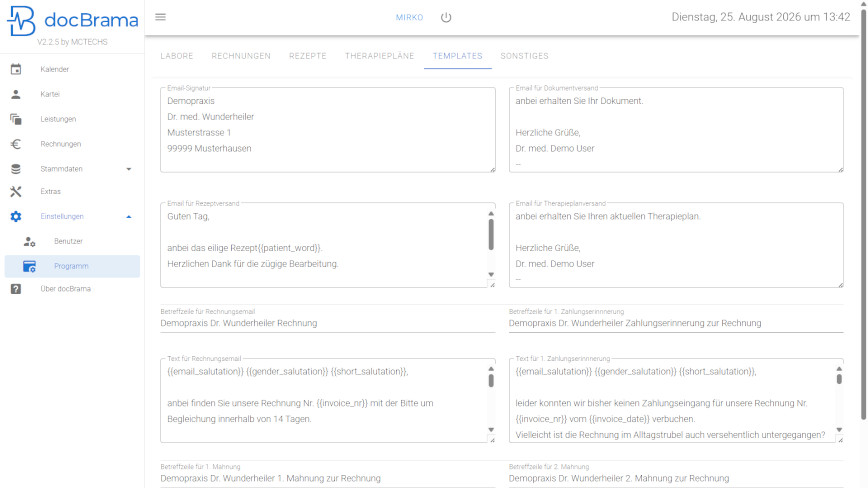
Task: Switch to the Sonstiges tab
Action: tap(524, 56)
